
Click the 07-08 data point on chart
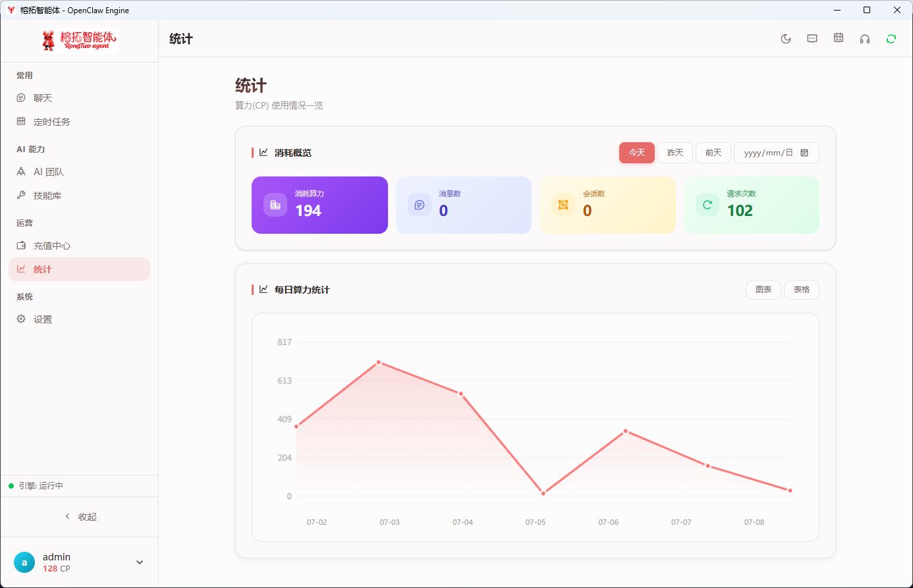pos(790,491)
